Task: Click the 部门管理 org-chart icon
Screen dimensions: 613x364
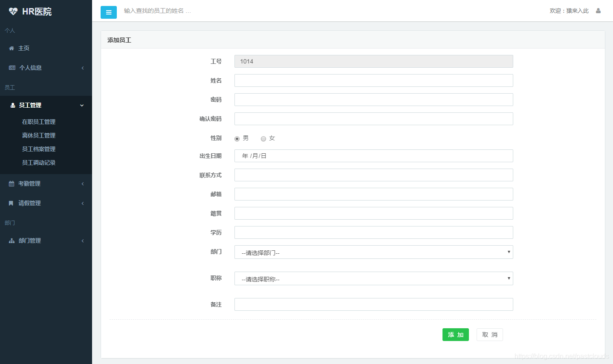Action: [12, 241]
